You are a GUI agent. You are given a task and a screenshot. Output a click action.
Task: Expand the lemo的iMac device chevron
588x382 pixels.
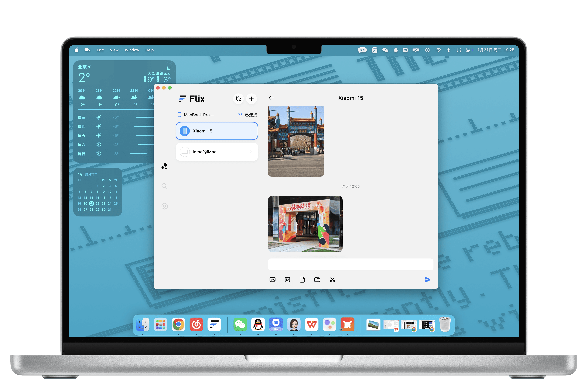tap(250, 152)
